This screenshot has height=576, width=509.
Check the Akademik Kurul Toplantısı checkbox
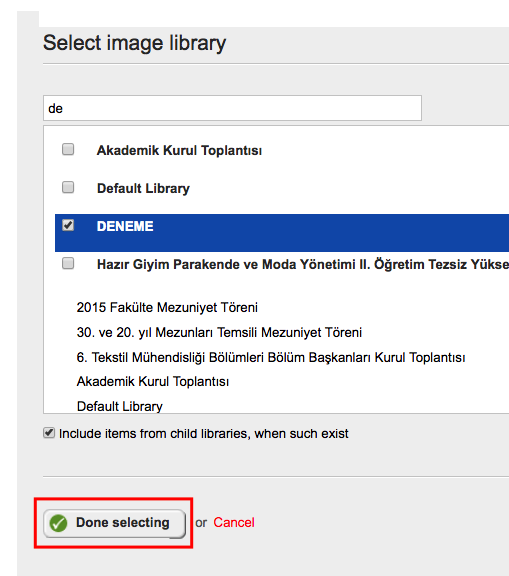[x=68, y=150]
